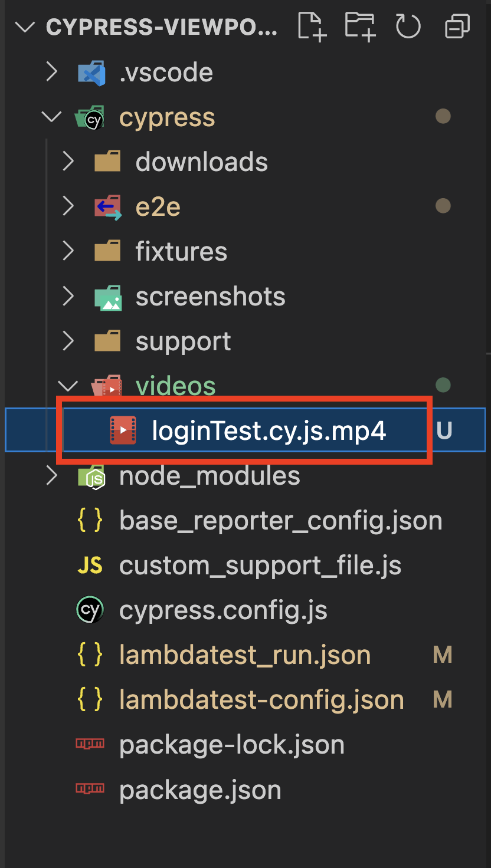Screen dimensions: 491x868
Task: Refresh the Explorer file tree
Action: click(408, 27)
